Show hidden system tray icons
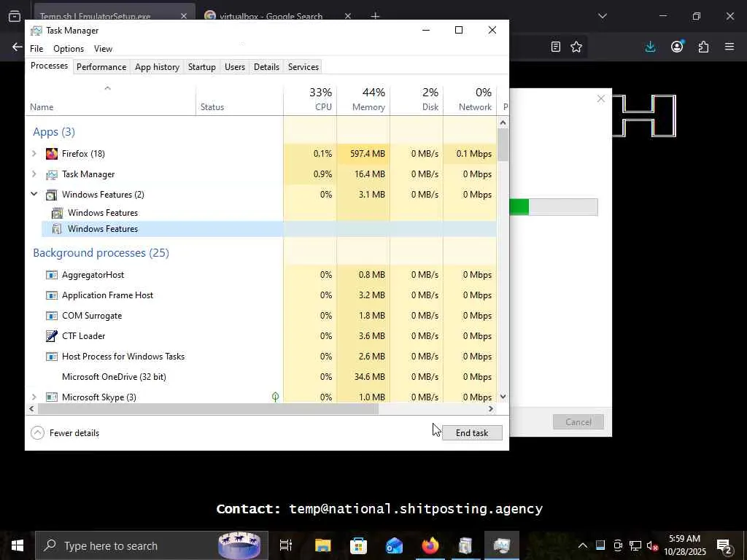747x560 pixels. tap(583, 545)
